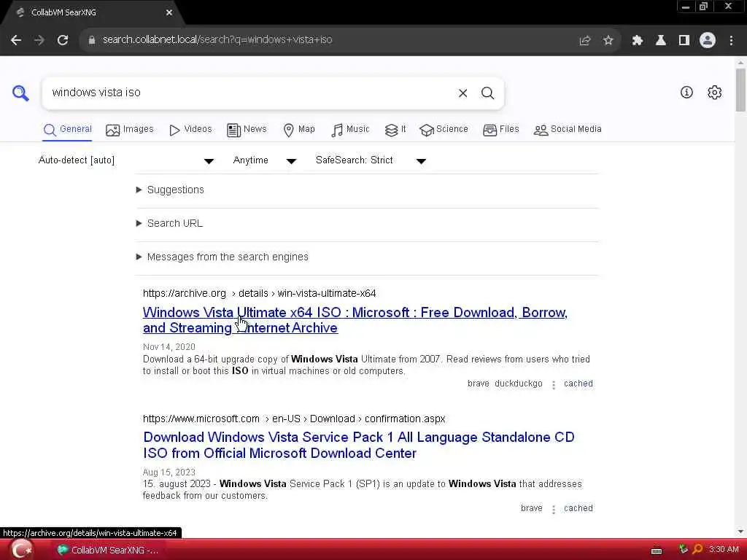Switch to News category
Image resolution: width=747 pixels, height=560 pixels.
click(247, 130)
